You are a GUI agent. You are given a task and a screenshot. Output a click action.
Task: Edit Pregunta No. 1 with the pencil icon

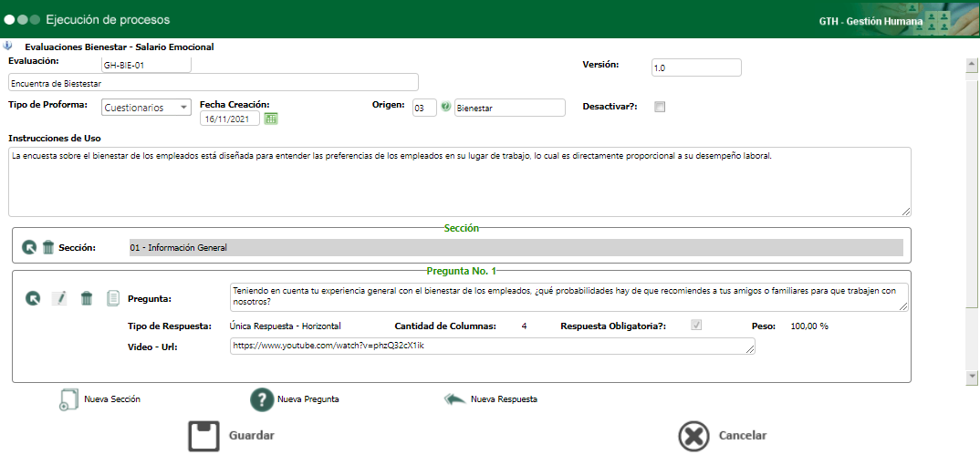[59, 298]
